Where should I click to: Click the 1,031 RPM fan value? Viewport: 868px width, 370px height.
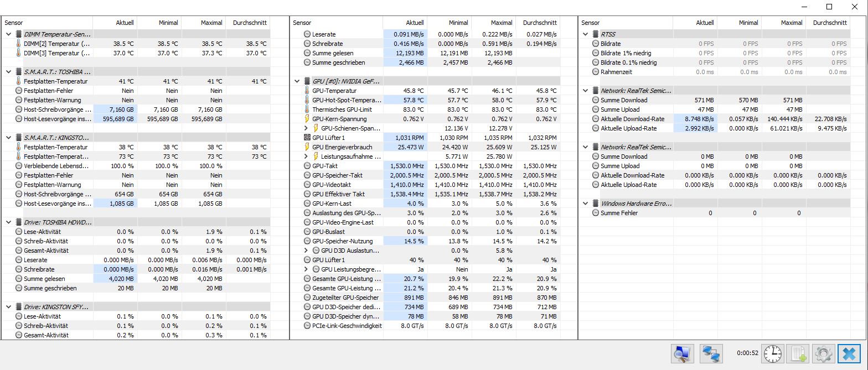point(410,138)
